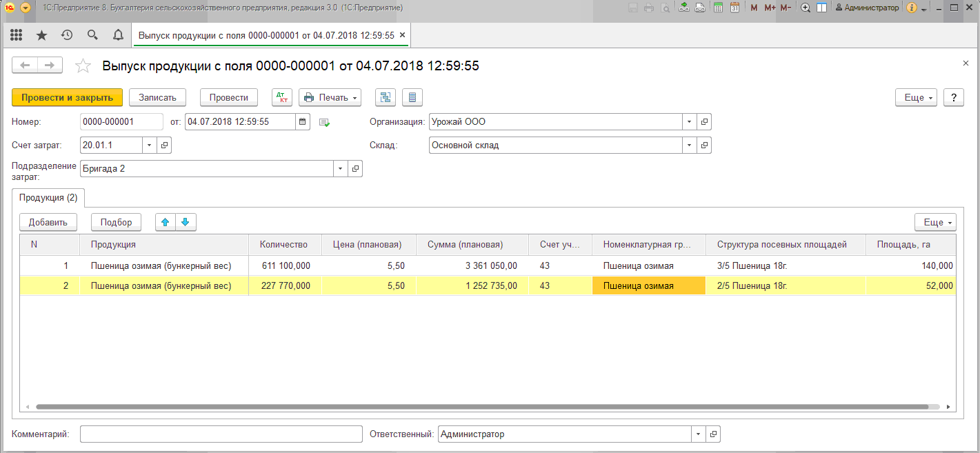Move table row down with arrow
The height and width of the screenshot is (453, 980).
pos(186,222)
